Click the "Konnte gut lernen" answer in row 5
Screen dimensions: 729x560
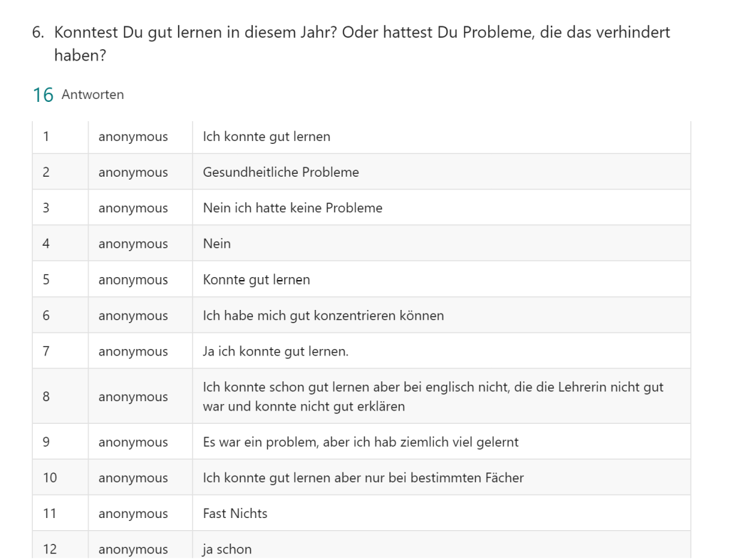[x=257, y=280]
